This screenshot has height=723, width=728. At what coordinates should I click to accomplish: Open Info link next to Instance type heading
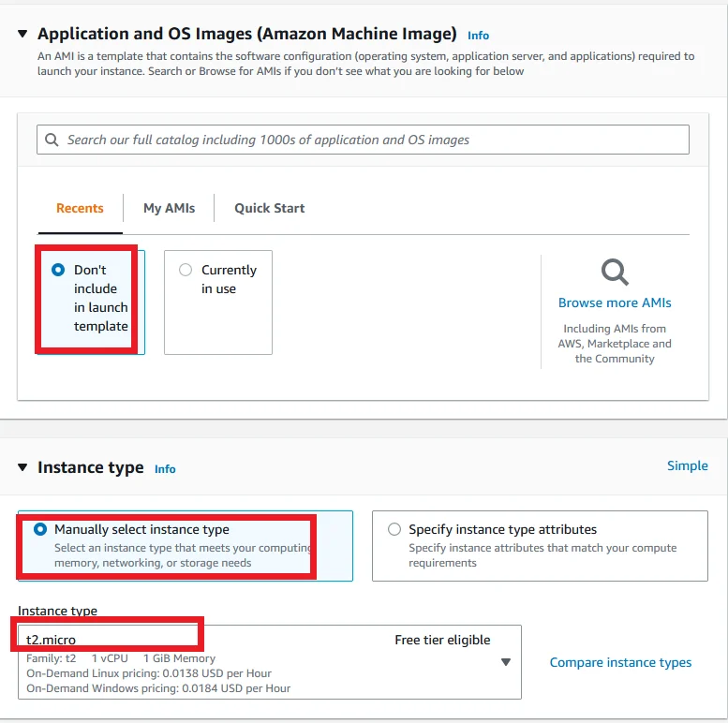coord(165,469)
